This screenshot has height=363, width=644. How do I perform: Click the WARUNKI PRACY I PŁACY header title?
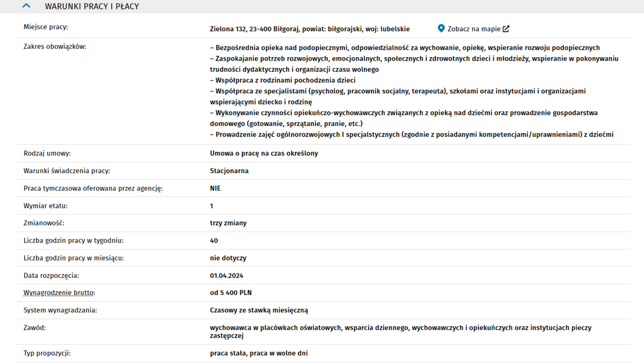coord(92,7)
